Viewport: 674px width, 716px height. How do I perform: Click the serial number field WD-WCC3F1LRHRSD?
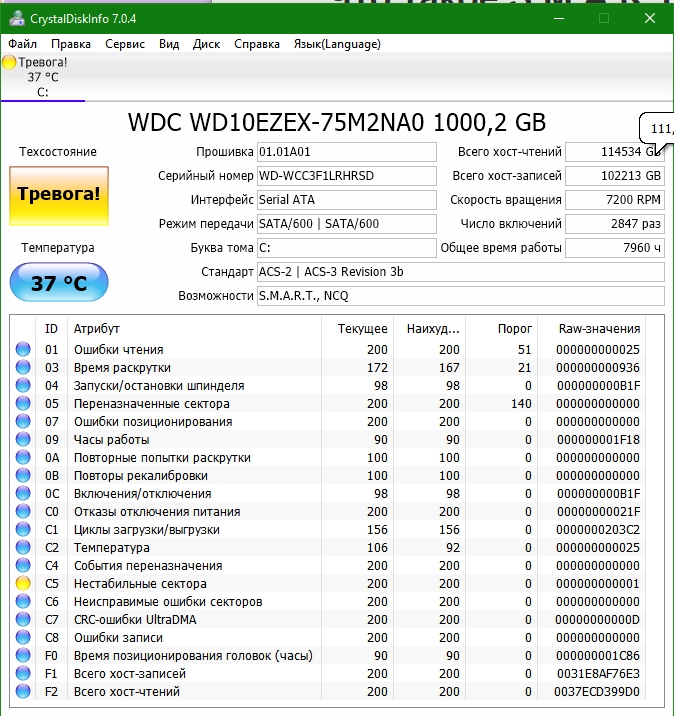point(347,176)
